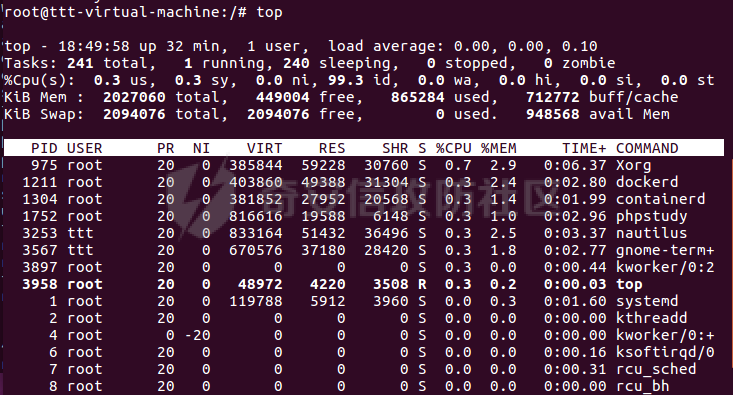The width and height of the screenshot is (733, 395).
Task: Select the 2027060 total memory value
Action: (134, 97)
